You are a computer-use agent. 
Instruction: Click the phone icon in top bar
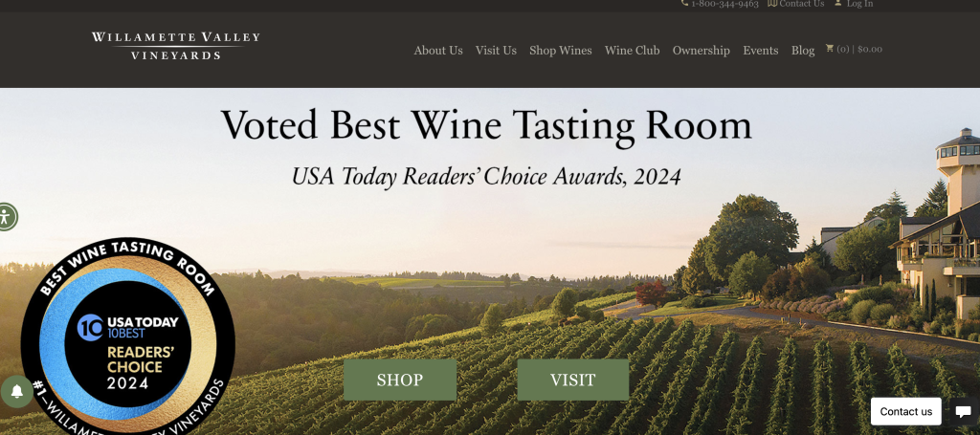(684, 3)
